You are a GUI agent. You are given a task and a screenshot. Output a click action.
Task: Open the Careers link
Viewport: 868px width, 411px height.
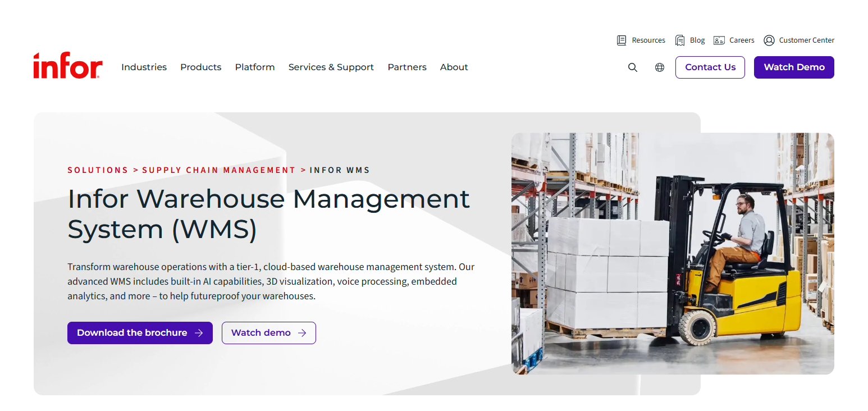click(x=742, y=40)
